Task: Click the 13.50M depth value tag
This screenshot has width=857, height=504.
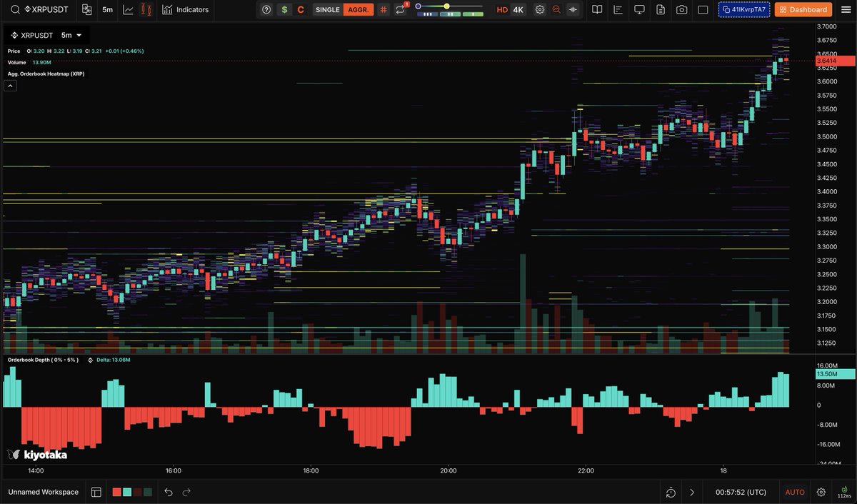Action: click(x=835, y=374)
